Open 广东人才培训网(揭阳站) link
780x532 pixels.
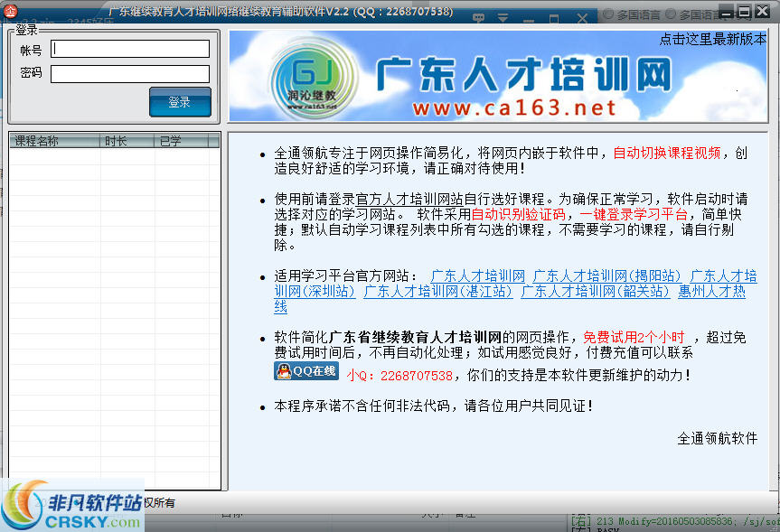[x=606, y=276]
